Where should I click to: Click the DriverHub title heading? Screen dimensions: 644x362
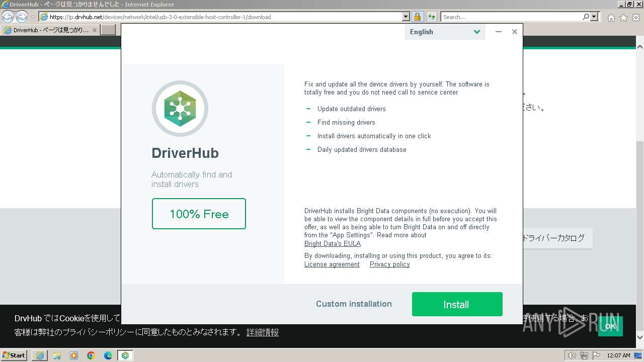pyautogui.click(x=185, y=153)
